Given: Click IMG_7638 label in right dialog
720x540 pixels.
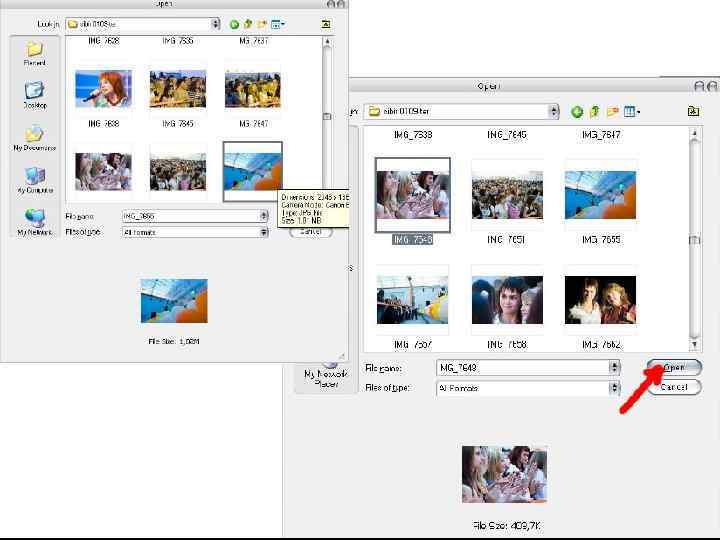Looking at the screenshot, I should [413, 135].
